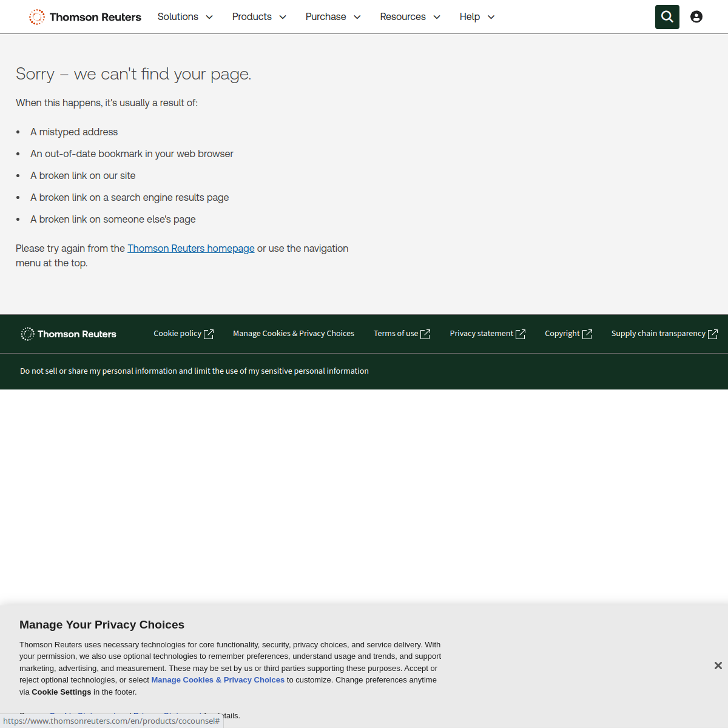Click the 'Manage Your Privacy Choices' banner heading

[x=102, y=625]
